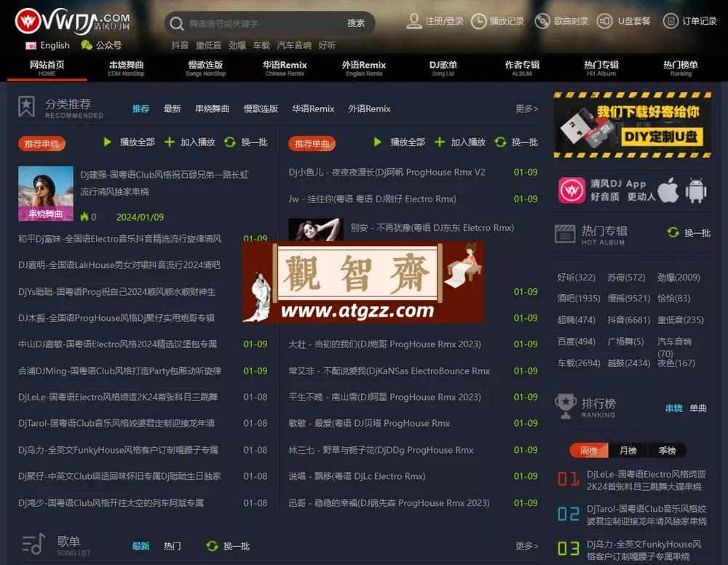Screen dimensions: 728x565
Task: Open the DJ歌单 Song List menu
Action: pos(443,68)
